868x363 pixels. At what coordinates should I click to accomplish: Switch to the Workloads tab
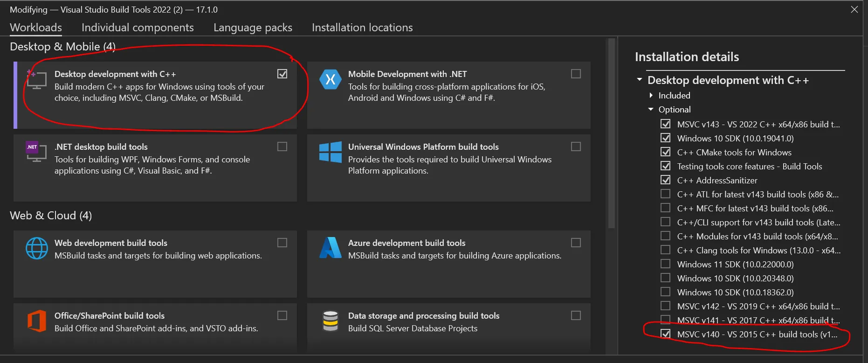36,28
